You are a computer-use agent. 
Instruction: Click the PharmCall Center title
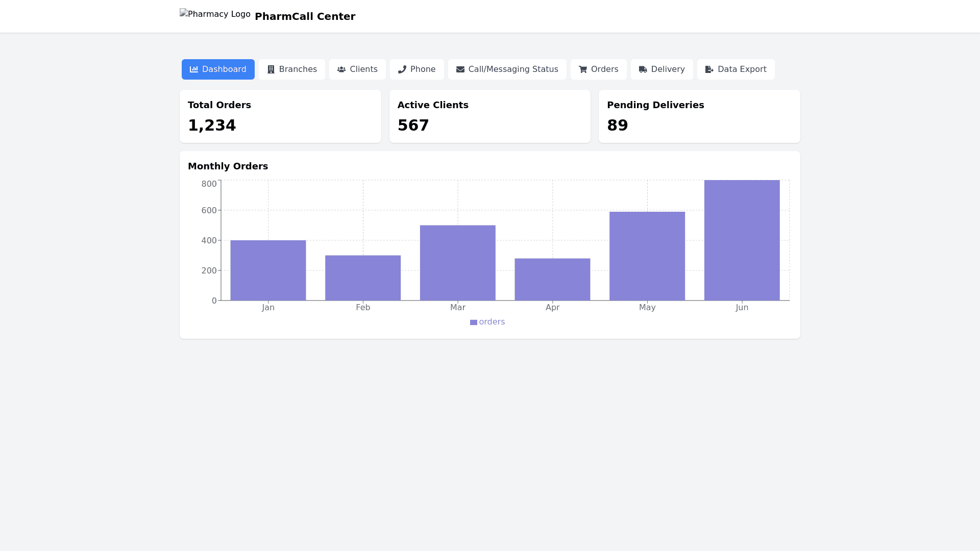click(305, 16)
